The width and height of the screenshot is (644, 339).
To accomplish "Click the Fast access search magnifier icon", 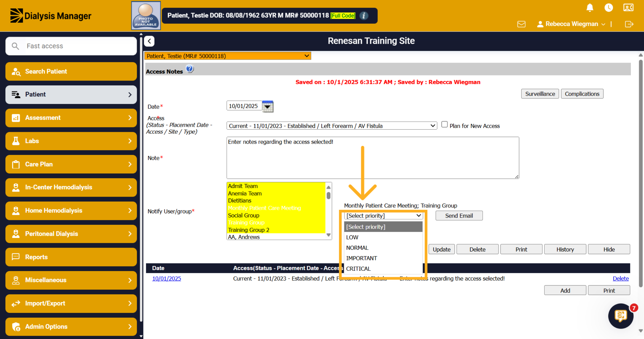I will 15,46.
